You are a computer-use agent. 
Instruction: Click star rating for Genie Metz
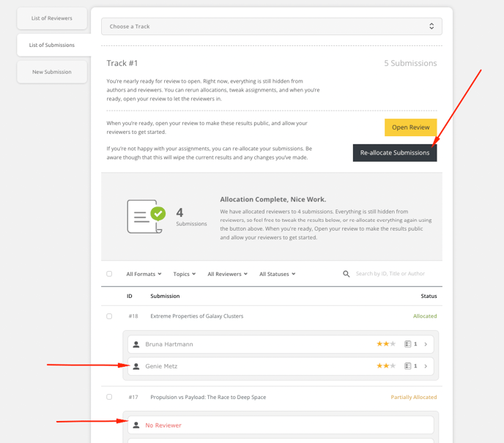[386, 366]
